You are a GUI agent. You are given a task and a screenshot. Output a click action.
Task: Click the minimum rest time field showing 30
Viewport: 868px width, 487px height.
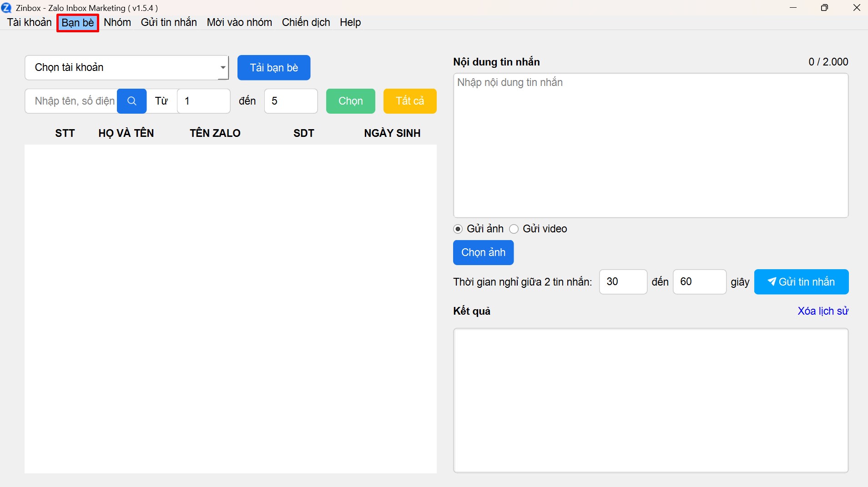[x=623, y=282]
